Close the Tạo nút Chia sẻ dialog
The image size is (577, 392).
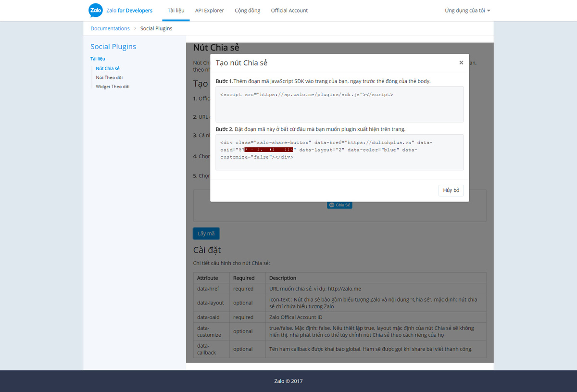click(461, 63)
